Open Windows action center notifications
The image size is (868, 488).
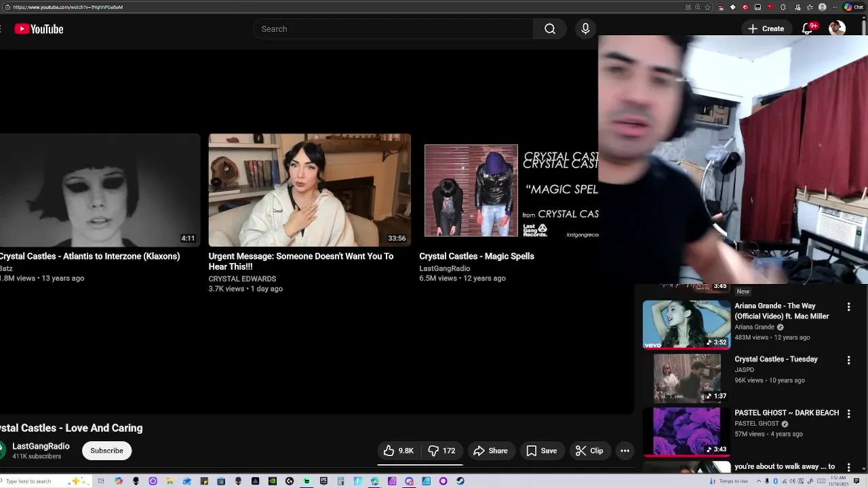pos(856,481)
